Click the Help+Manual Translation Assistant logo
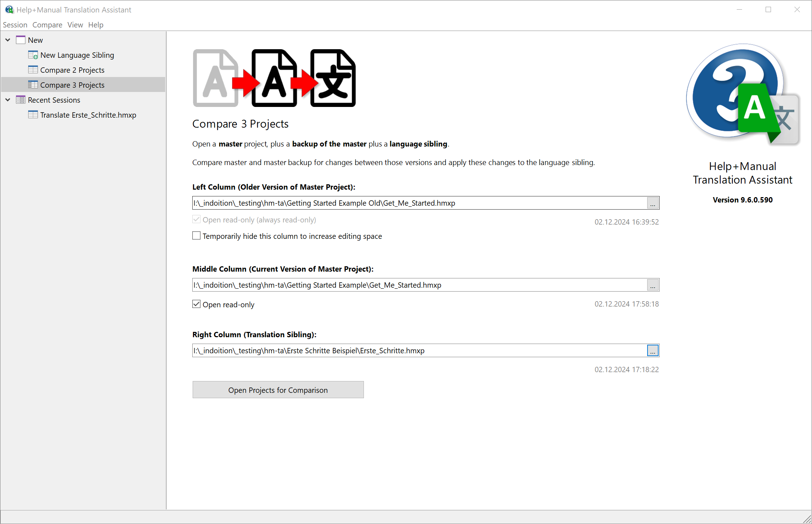The height and width of the screenshot is (524, 812). pos(743,94)
